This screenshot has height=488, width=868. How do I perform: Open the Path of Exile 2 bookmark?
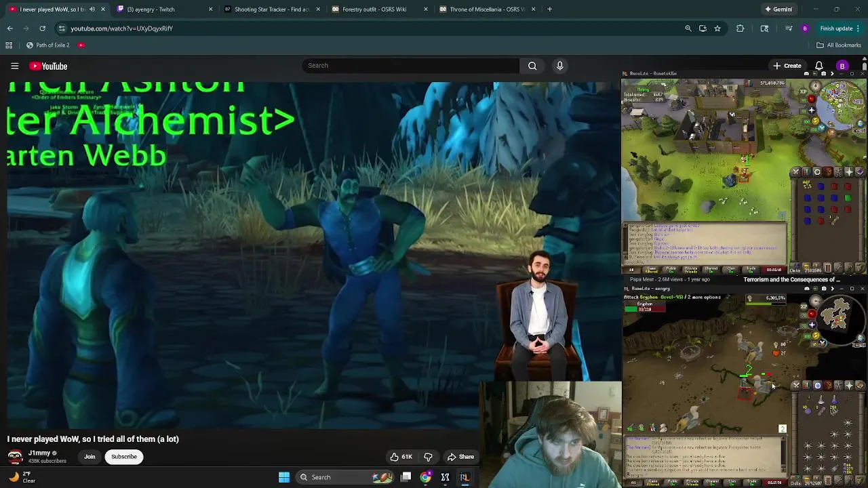point(47,45)
